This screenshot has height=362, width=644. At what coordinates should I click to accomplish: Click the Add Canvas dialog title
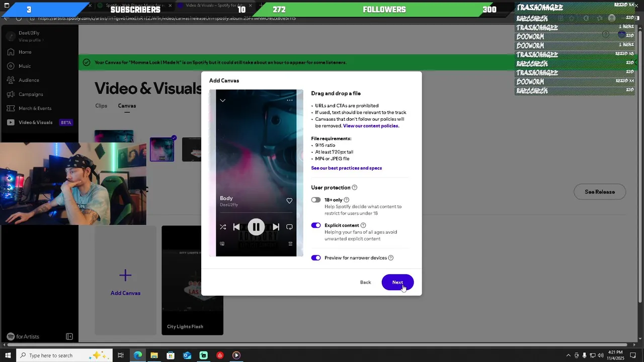224,80
